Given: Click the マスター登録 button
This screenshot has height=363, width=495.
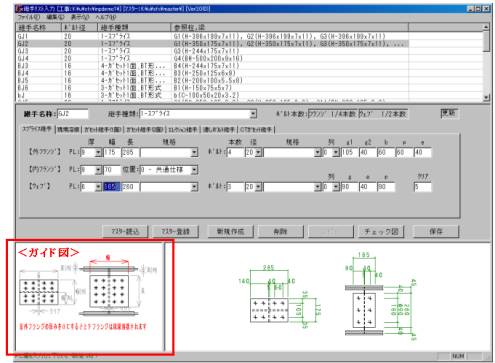Looking at the screenshot, I should [x=175, y=231].
